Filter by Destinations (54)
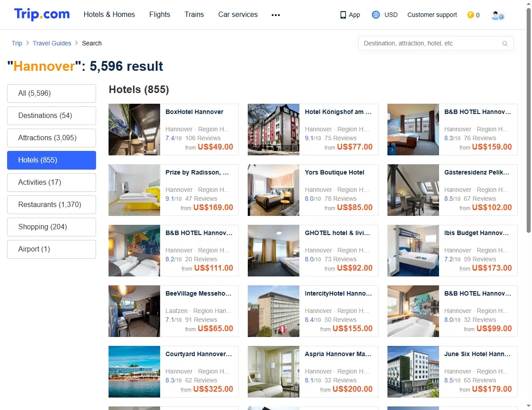The width and height of the screenshot is (532, 410). coord(52,115)
